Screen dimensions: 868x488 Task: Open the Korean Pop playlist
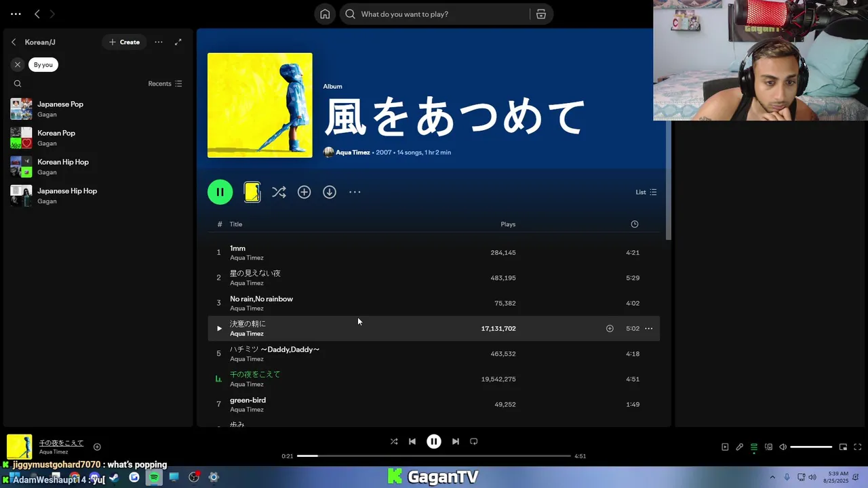pyautogui.click(x=98, y=138)
